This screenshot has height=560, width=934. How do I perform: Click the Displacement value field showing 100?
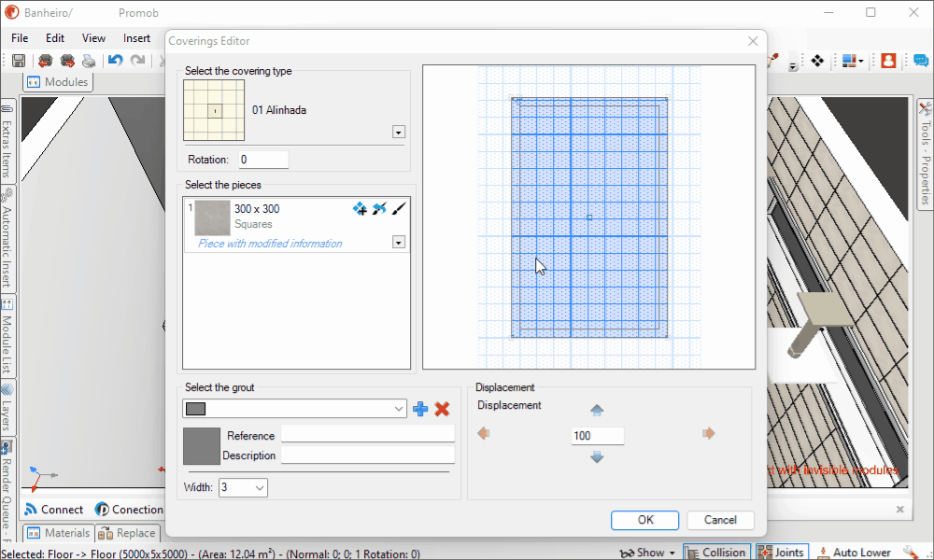coord(598,436)
